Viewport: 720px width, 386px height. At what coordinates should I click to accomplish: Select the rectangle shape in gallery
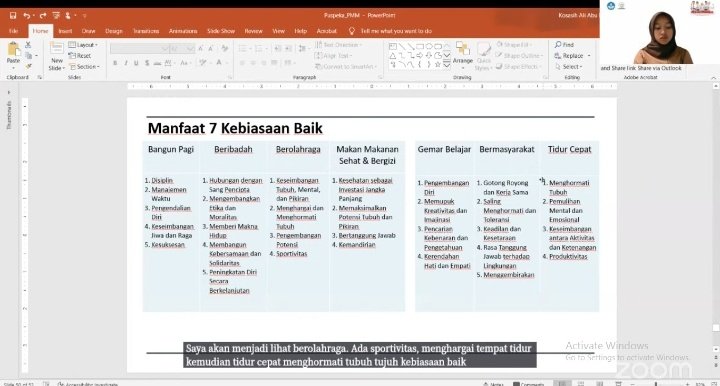(x=420, y=47)
